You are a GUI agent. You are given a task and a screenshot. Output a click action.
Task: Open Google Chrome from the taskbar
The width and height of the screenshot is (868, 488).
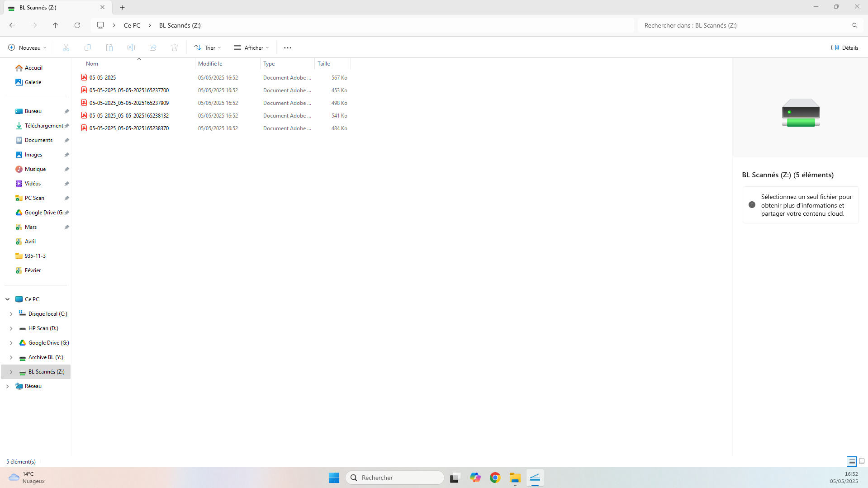[495, 478]
